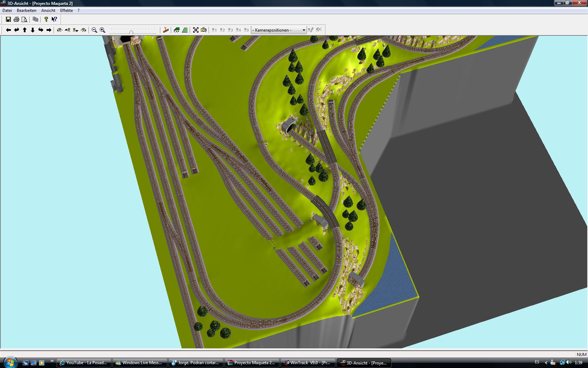Select camera position 3 icon
The width and height of the screenshot is (588, 368).
click(x=231, y=30)
